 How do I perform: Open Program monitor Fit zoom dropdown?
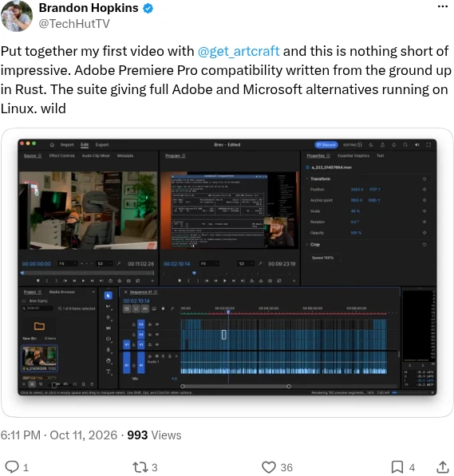(209, 264)
